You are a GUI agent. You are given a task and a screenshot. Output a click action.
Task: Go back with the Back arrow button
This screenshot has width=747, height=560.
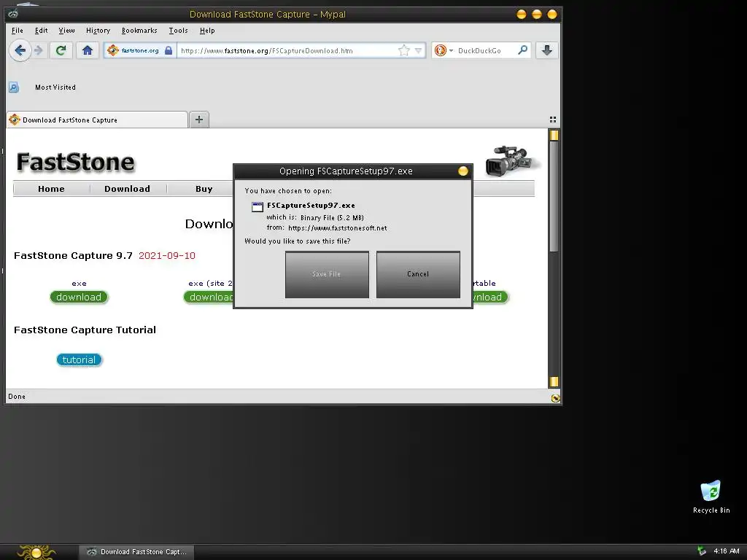[20, 50]
